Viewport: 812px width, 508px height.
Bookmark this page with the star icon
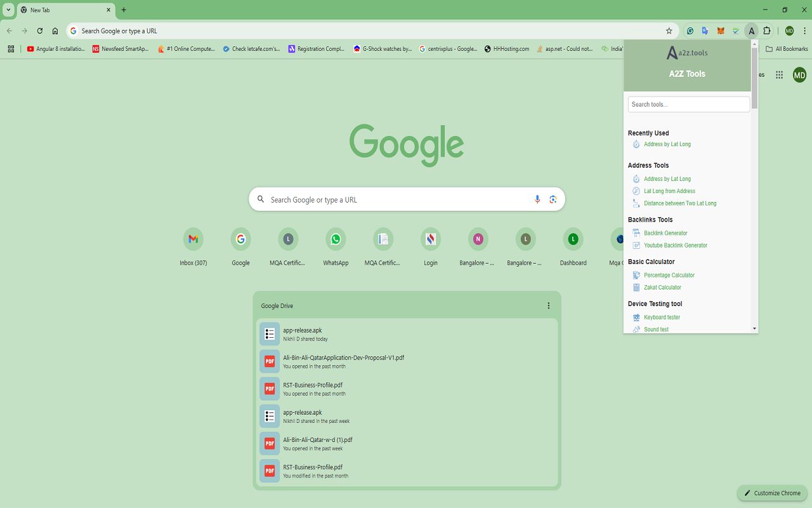669,30
